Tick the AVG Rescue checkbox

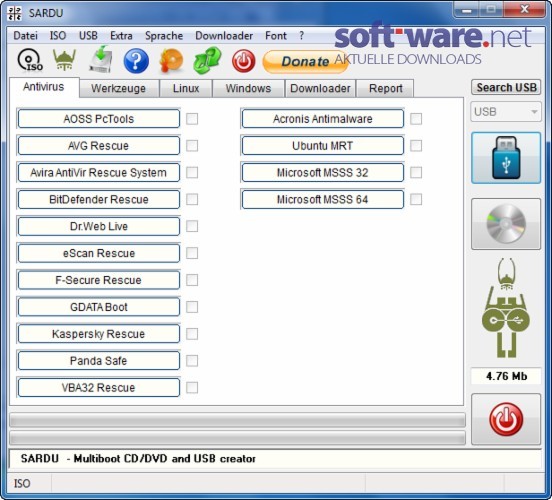point(192,146)
